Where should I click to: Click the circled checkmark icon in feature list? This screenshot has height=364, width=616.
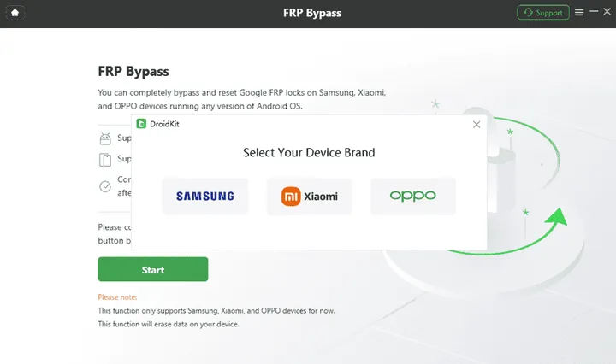coord(105,185)
